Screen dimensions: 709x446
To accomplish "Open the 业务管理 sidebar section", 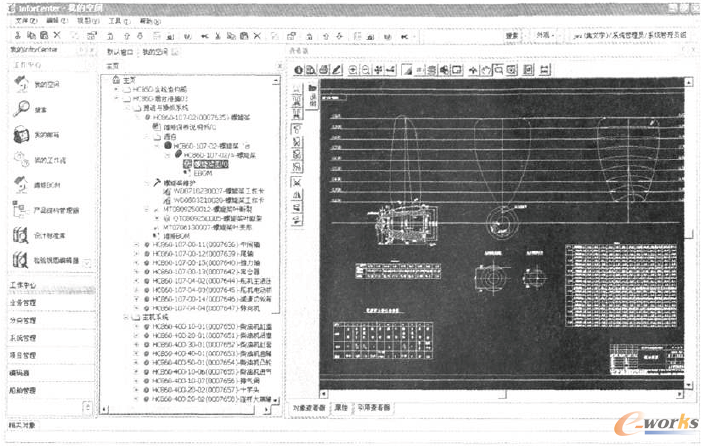I will (51, 303).
